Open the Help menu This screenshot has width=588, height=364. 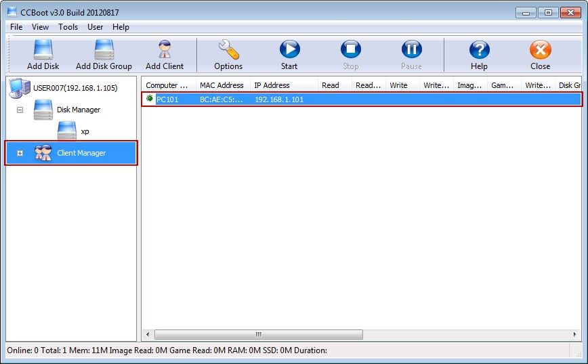tap(121, 27)
